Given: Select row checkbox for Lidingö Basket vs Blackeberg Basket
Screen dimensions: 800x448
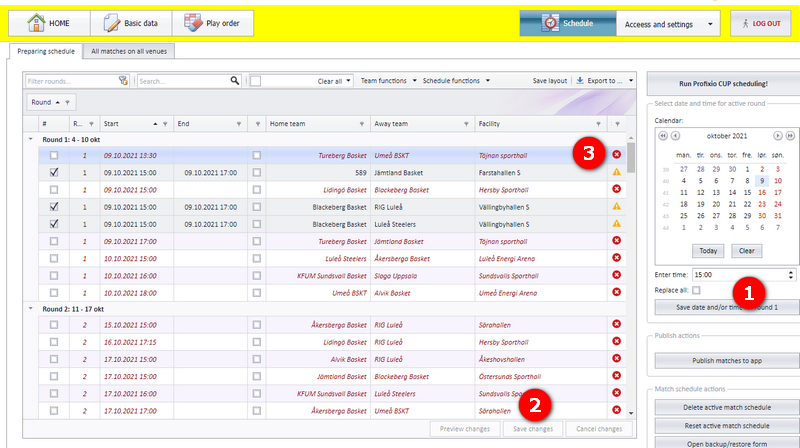Looking at the screenshot, I should 54,189.
